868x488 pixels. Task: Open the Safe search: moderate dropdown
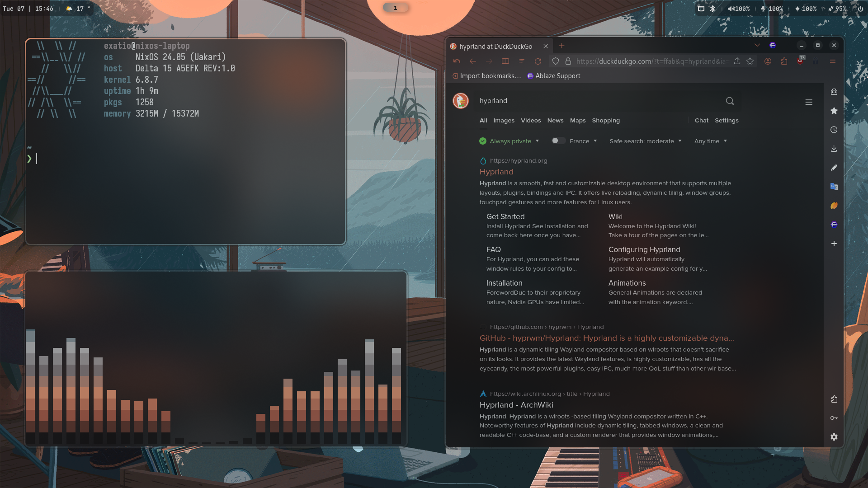click(x=645, y=141)
